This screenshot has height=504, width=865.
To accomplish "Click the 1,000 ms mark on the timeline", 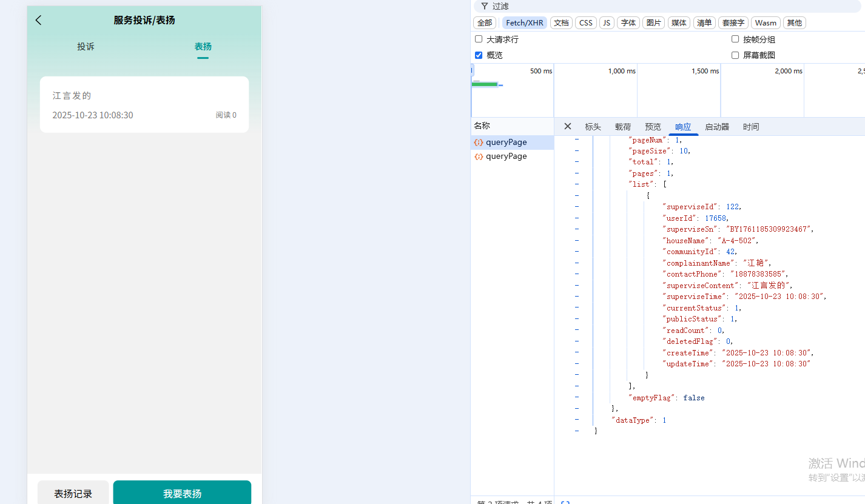I will (622, 72).
